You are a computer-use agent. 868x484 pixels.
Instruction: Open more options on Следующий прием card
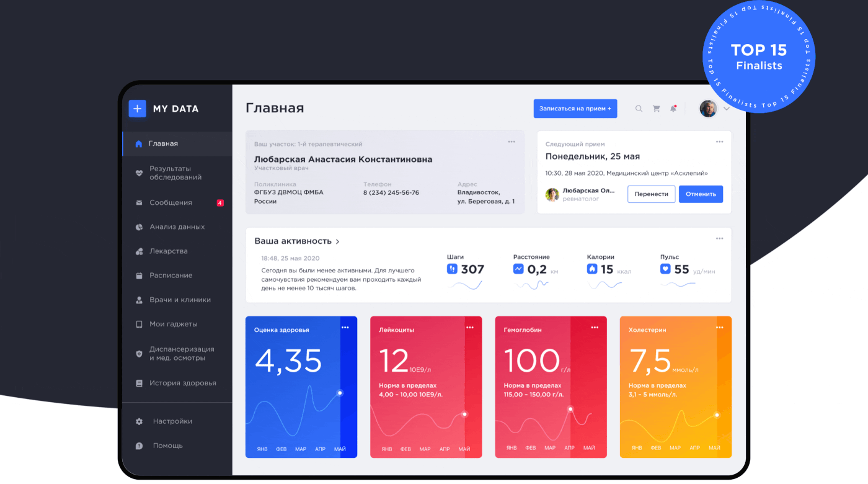point(719,141)
